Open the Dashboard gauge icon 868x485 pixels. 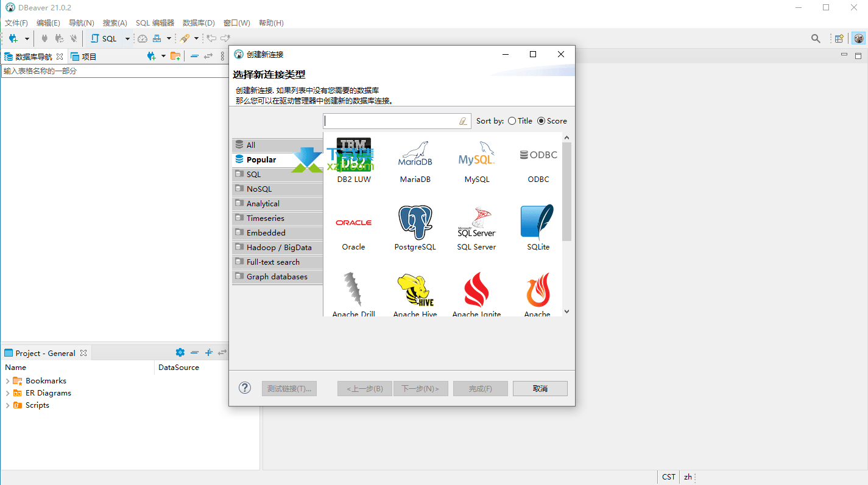tap(142, 38)
